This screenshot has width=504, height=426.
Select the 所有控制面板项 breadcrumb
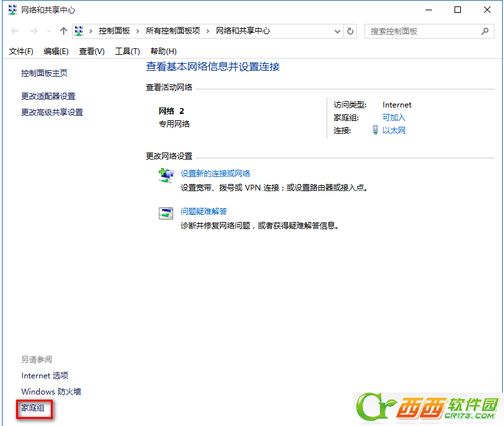pos(172,31)
